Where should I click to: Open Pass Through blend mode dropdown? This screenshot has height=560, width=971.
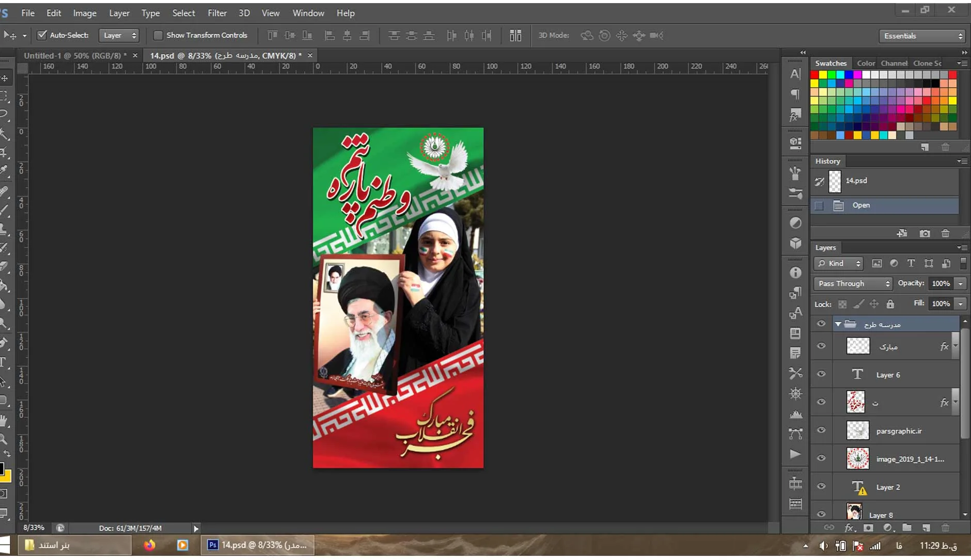tap(853, 283)
